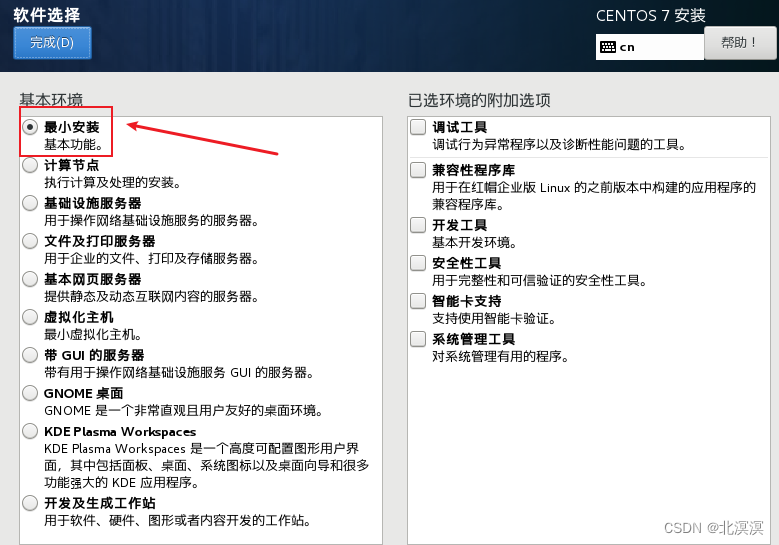Click the text 对系统管理有用的程序。
779x545 pixels.
tap(500, 356)
